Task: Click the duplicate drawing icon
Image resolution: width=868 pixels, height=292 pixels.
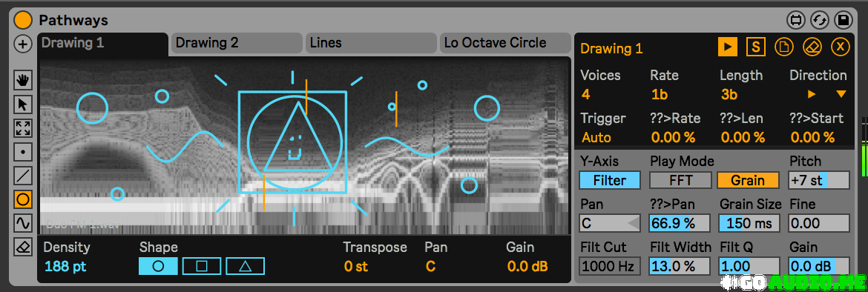Action: tap(784, 47)
